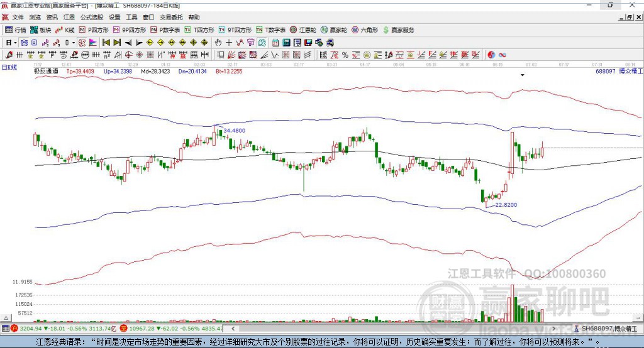Click the yellow diamond right-arrow icon
Screen dimensions: 644x348
coord(160,43)
